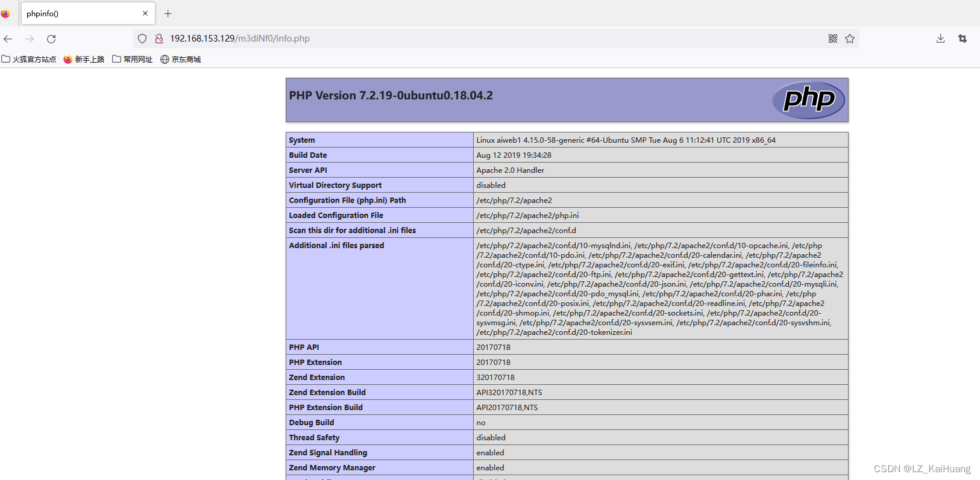
Task: Click the Zend Signal Handling label
Action: click(328, 453)
